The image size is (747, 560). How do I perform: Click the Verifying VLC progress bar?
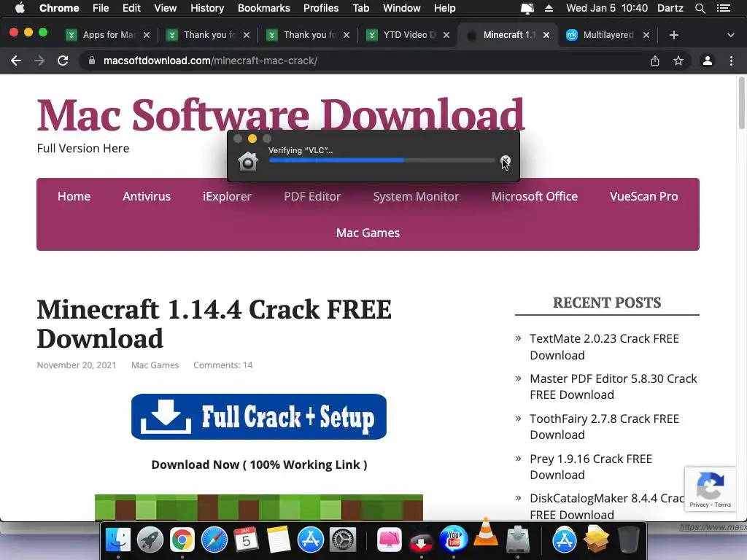(x=382, y=160)
